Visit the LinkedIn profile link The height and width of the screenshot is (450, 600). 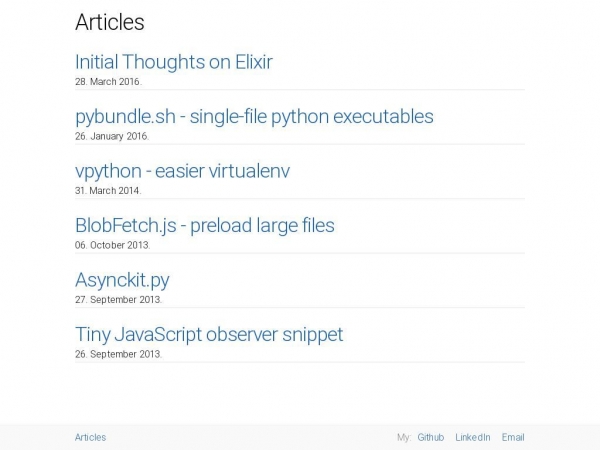click(x=473, y=437)
